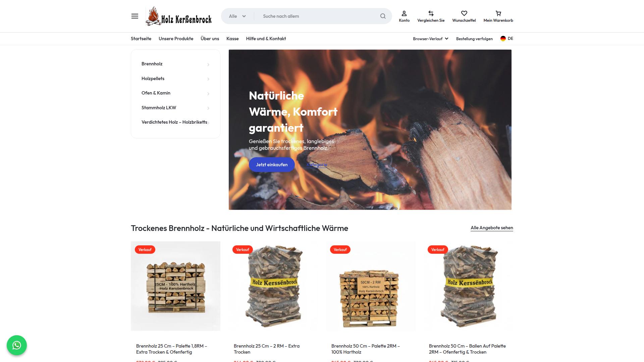The height and width of the screenshot is (362, 644).
Task: Open Brennholz 50 Cm Palette 2RM image
Action: coord(371,286)
